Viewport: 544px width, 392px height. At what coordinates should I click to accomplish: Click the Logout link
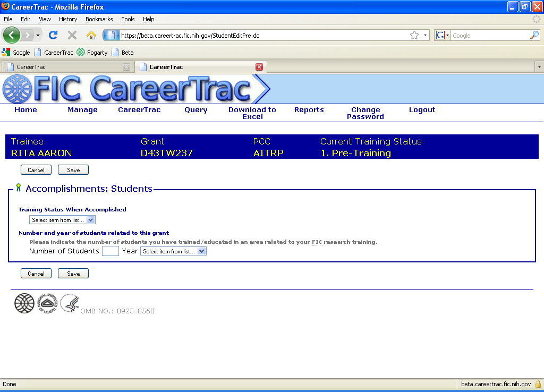point(422,109)
